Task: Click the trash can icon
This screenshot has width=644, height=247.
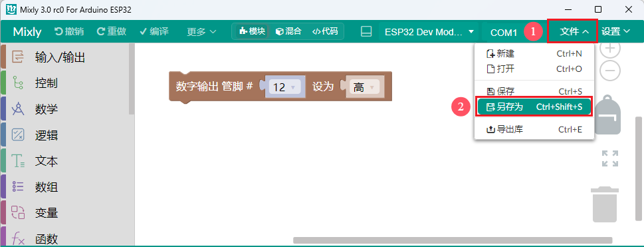Action: 605,204
